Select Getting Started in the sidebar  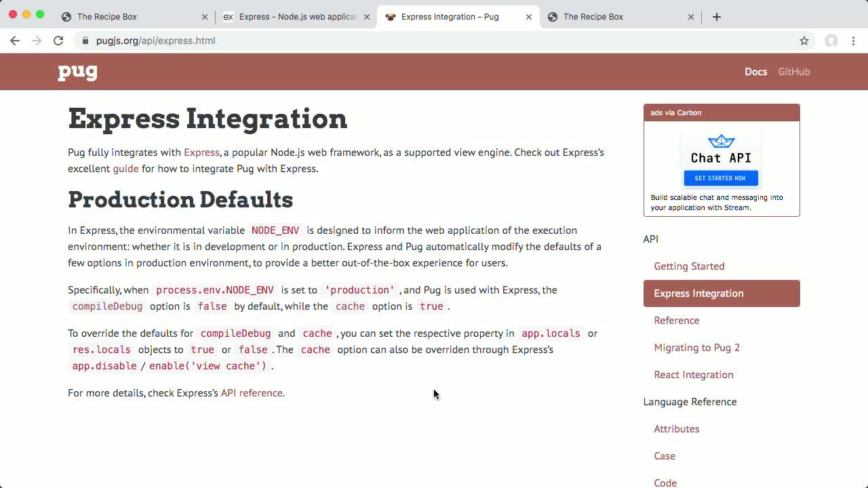(x=689, y=266)
